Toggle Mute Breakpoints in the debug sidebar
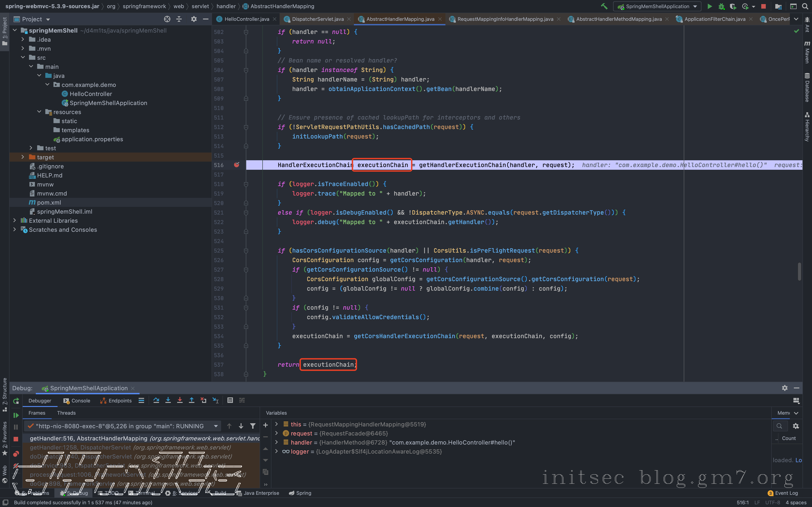Viewport: 812px width, 507px height. click(16, 465)
